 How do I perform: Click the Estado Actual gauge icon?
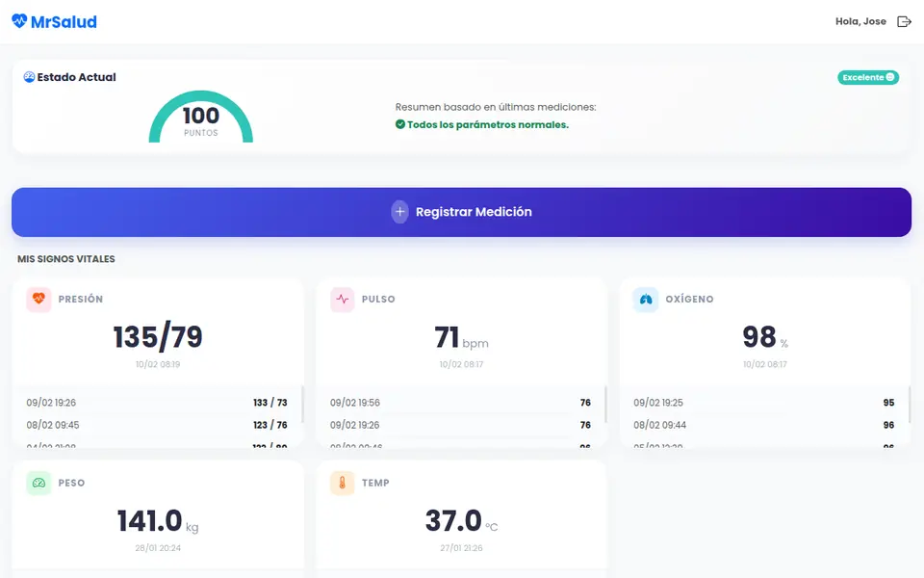29,77
